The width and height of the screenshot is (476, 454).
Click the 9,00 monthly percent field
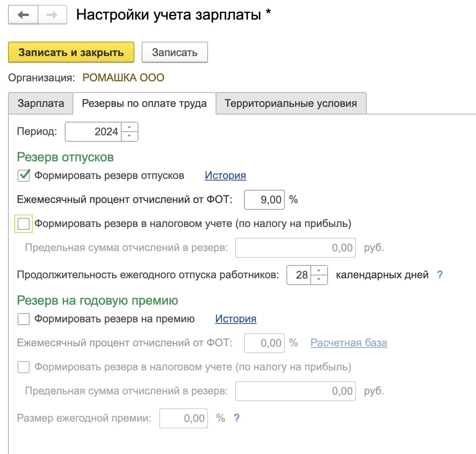264,199
